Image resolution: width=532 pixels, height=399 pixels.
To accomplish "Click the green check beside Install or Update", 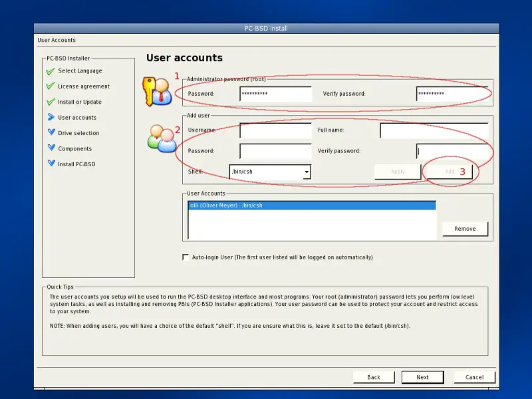I will 51,102.
